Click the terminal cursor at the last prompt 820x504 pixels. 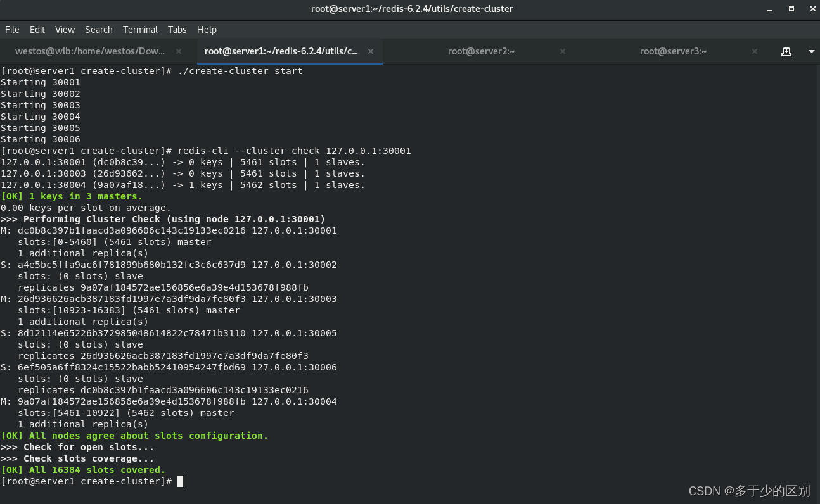180,481
